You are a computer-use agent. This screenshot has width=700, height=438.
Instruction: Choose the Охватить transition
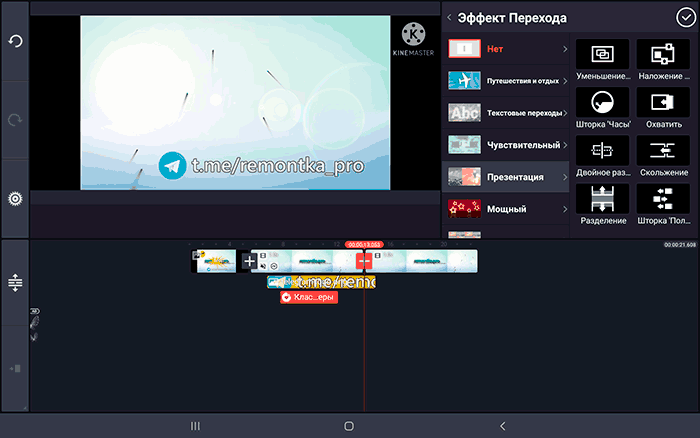coord(663,108)
